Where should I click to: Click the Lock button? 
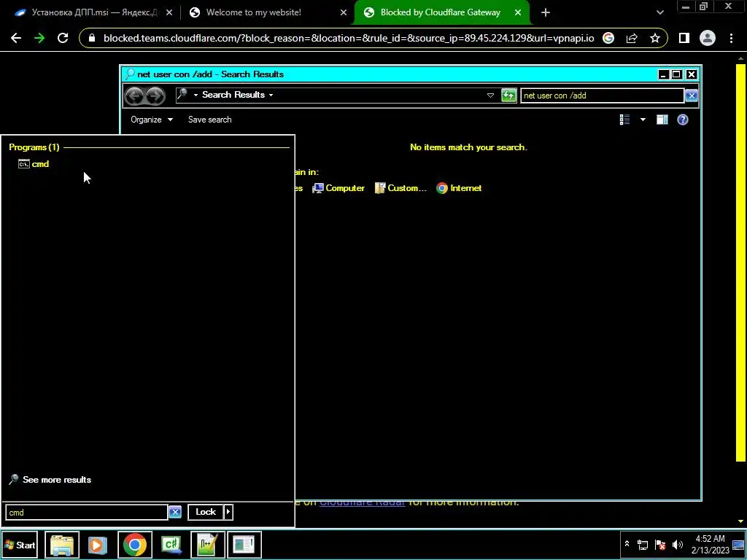(206, 512)
